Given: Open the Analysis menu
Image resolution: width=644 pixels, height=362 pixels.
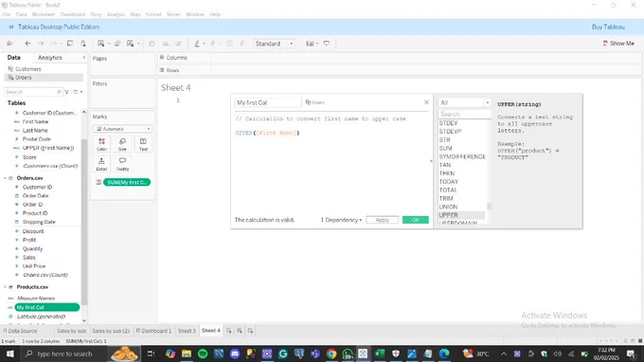Looking at the screenshot, I should click(116, 14).
